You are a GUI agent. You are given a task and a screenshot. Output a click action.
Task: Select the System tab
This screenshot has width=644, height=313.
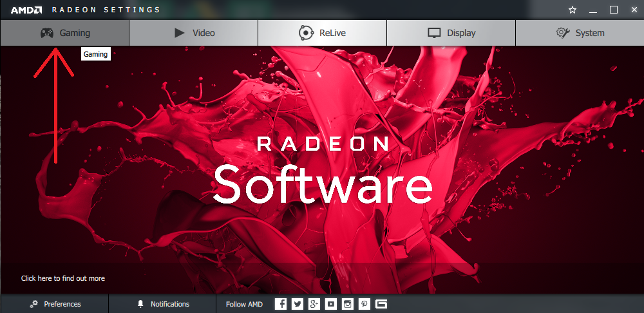pyautogui.click(x=580, y=33)
